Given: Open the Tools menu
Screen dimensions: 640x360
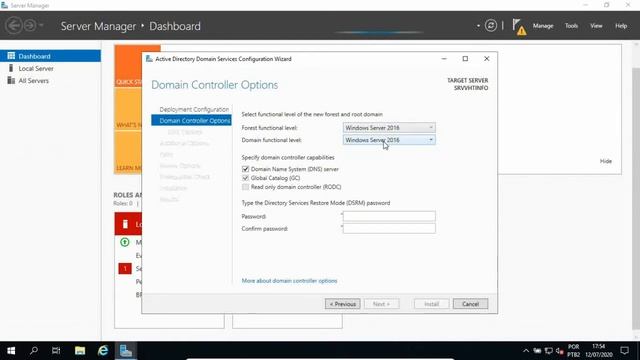Looking at the screenshot, I should click(x=571, y=26).
